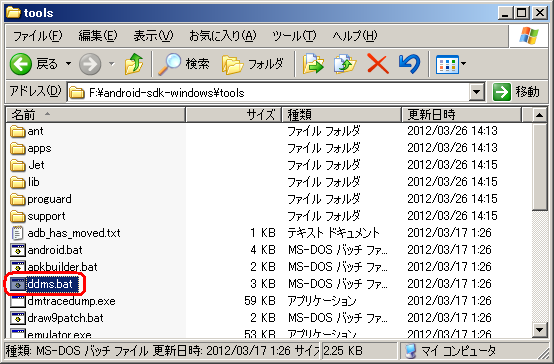Click the address path input field

pos(269,93)
